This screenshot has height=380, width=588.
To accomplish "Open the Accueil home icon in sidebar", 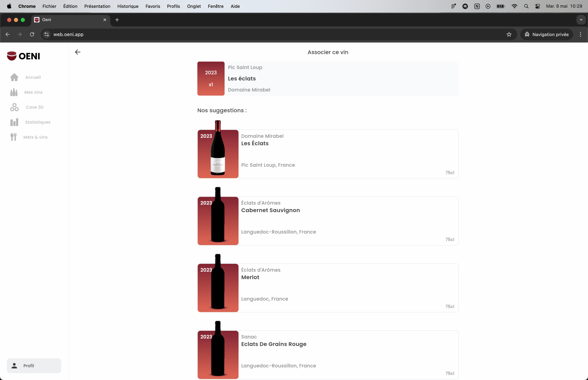I will coord(14,77).
